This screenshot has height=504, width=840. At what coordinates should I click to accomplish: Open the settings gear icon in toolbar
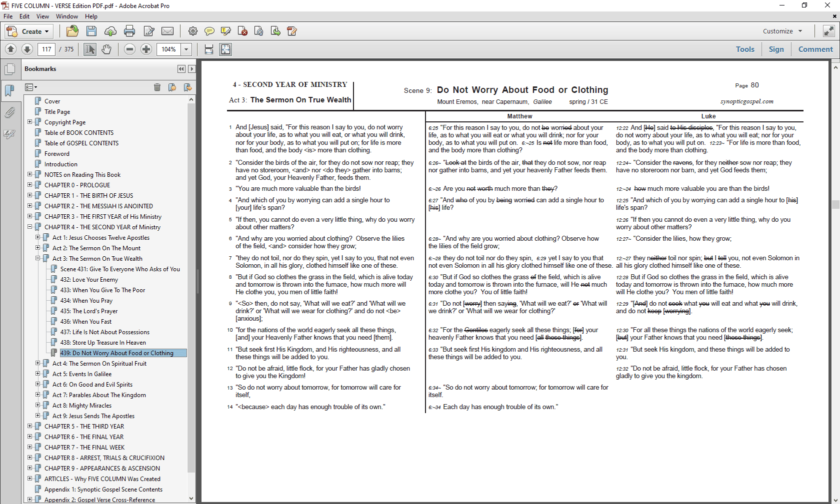pyautogui.click(x=193, y=31)
